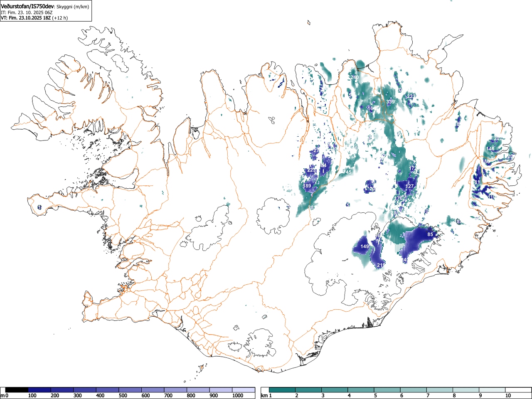Screen dimensions: 532x399
Task: Click the 'km' unit label of the right legend
Action: point(265,396)
